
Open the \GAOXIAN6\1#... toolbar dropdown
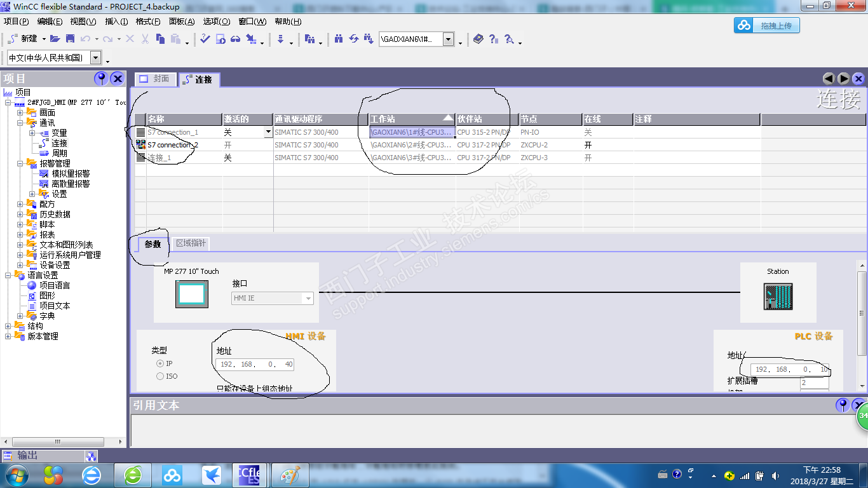(449, 39)
